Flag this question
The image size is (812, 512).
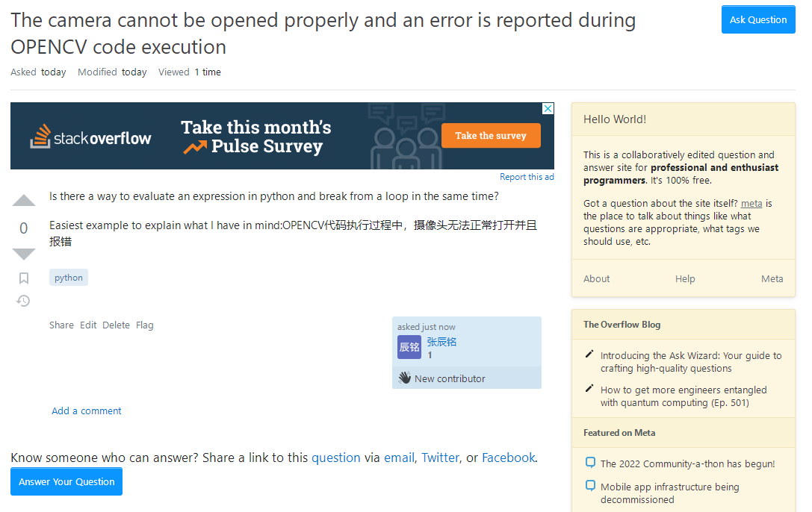tap(145, 325)
